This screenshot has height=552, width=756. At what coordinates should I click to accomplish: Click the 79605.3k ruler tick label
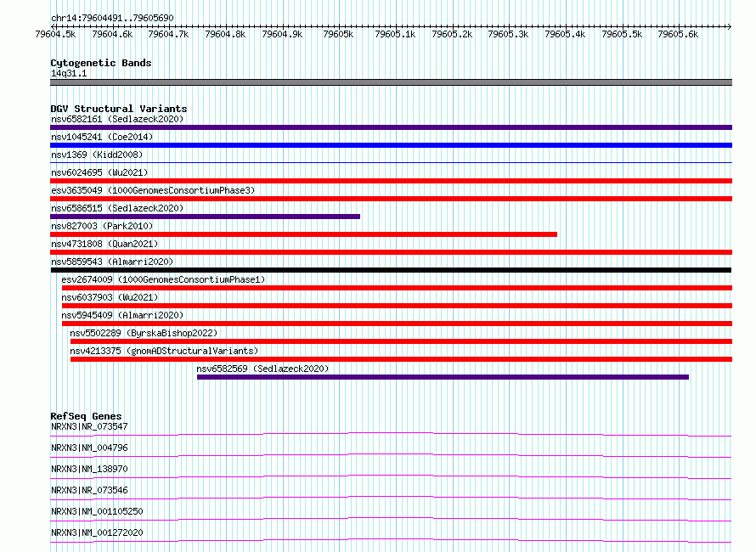click(x=508, y=34)
